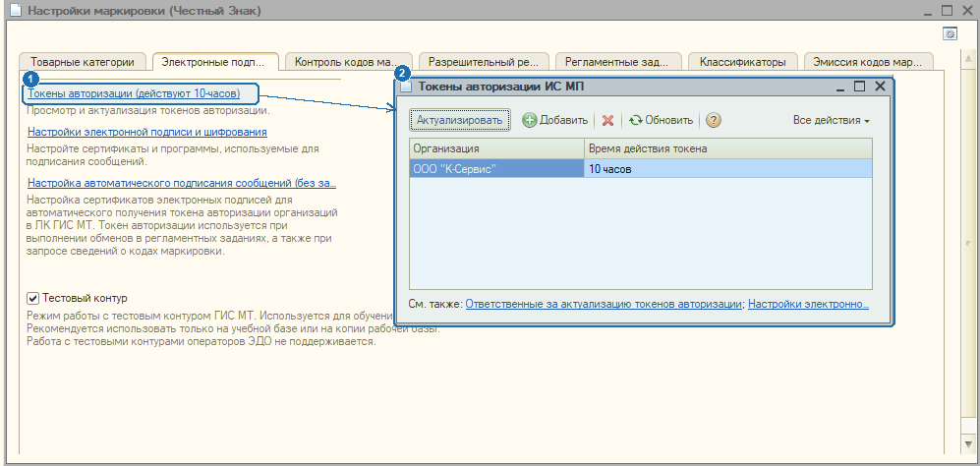
Task: Maximize Настройки маркировки main window
Action: [947, 11]
